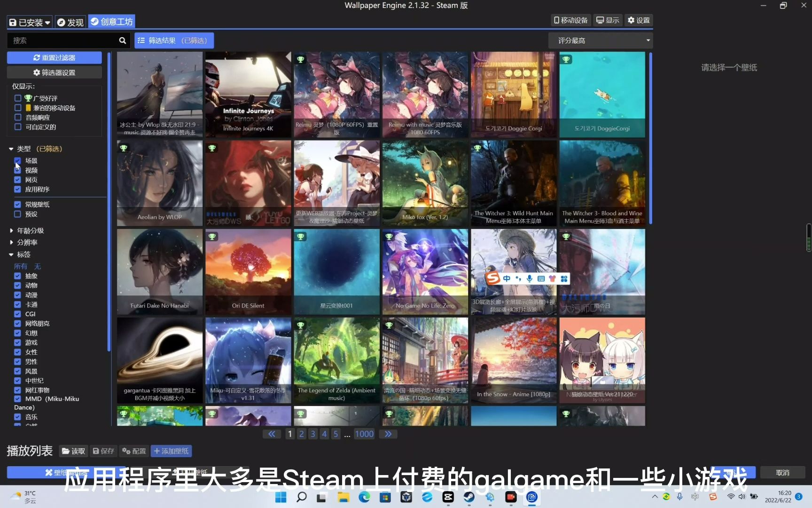The image size is (812, 508).
Task: Click the 'All' (所有) tags link
Action: click(x=21, y=266)
